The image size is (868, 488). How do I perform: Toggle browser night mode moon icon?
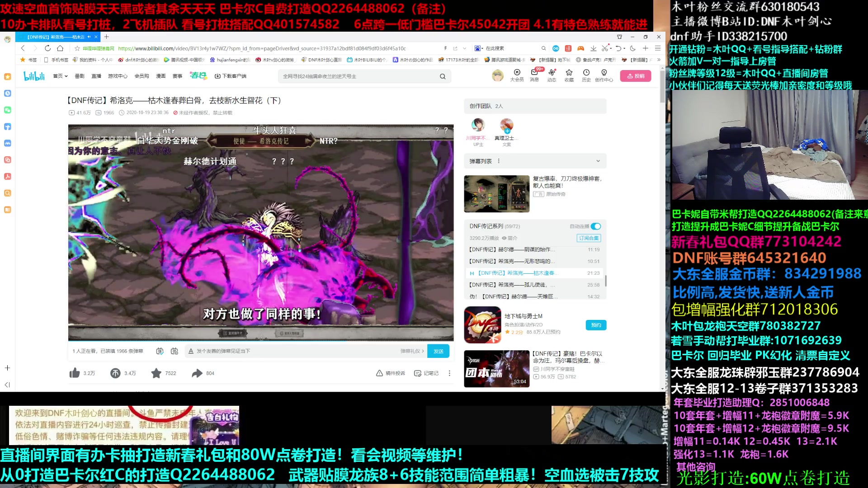coord(633,48)
